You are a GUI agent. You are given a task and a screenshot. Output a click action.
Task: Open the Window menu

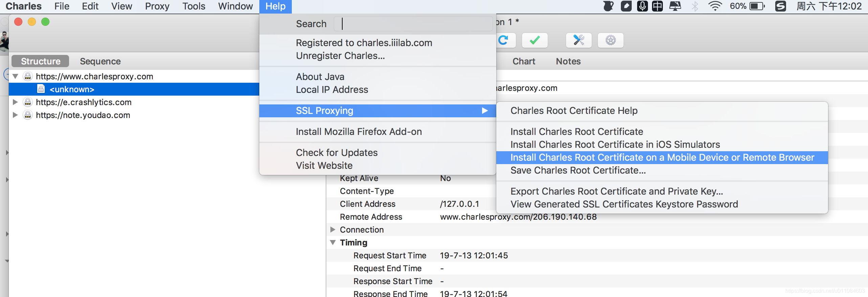tap(235, 6)
